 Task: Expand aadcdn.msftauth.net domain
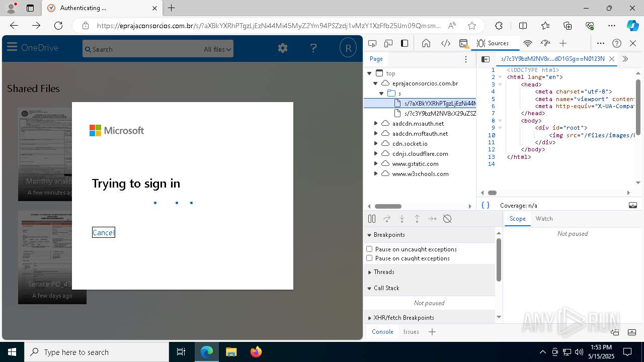(375, 134)
